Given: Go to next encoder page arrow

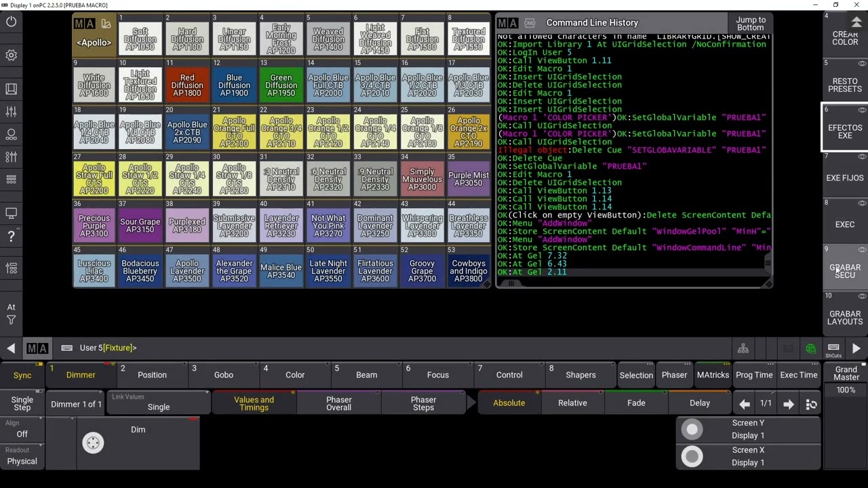Looking at the screenshot, I should pos(788,404).
